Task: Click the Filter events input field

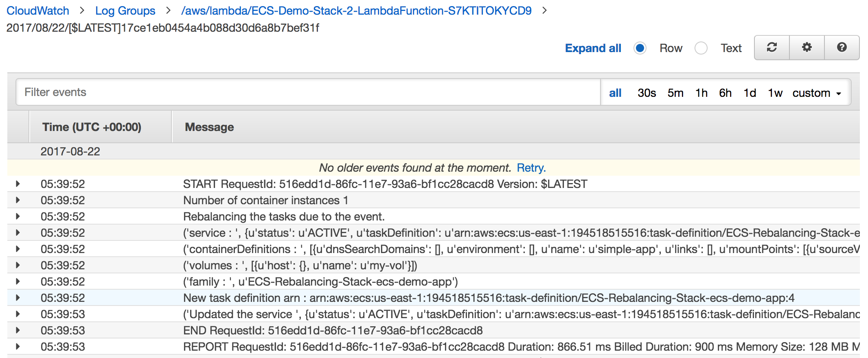Action: (x=308, y=92)
